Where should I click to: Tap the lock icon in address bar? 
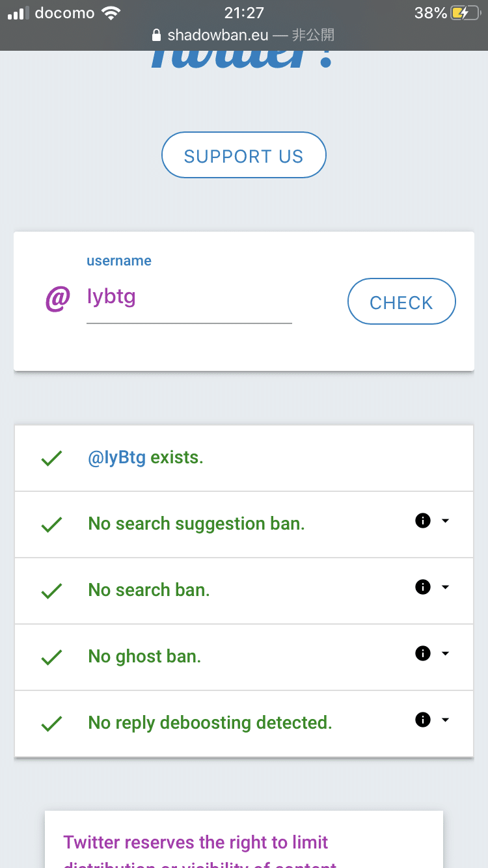156,35
